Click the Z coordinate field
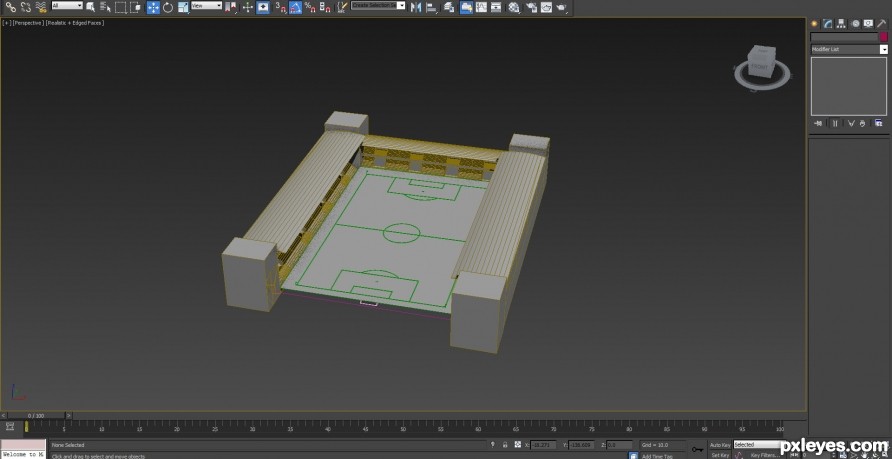 point(619,445)
